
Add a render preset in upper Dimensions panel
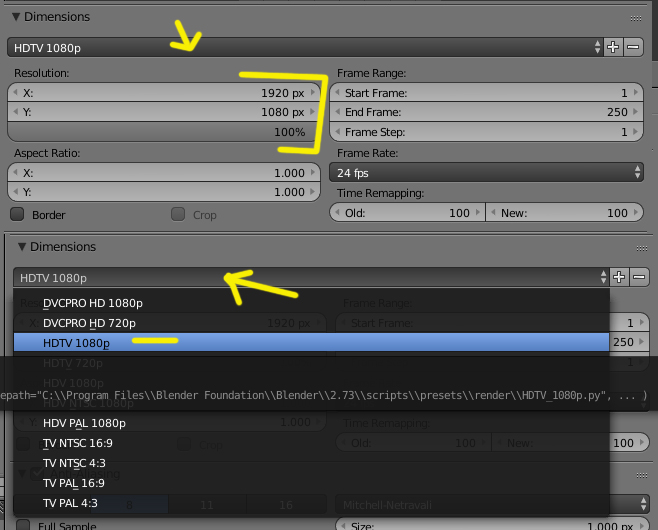613,47
